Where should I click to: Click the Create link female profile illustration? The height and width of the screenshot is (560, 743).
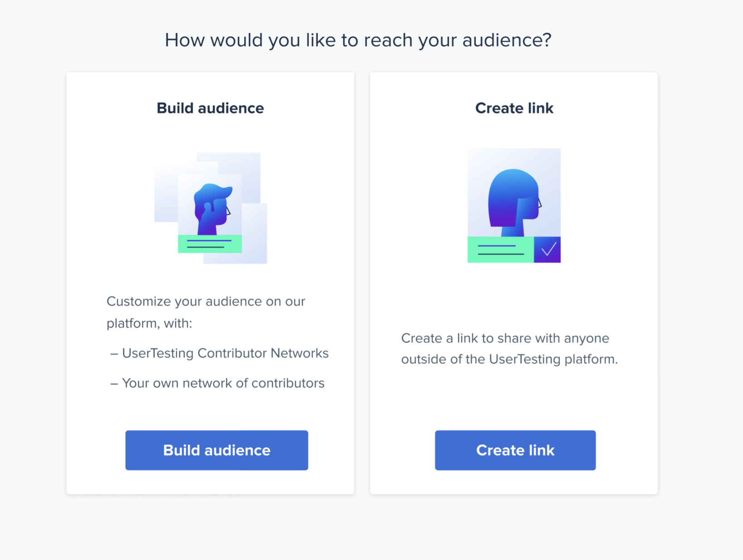[x=514, y=205]
